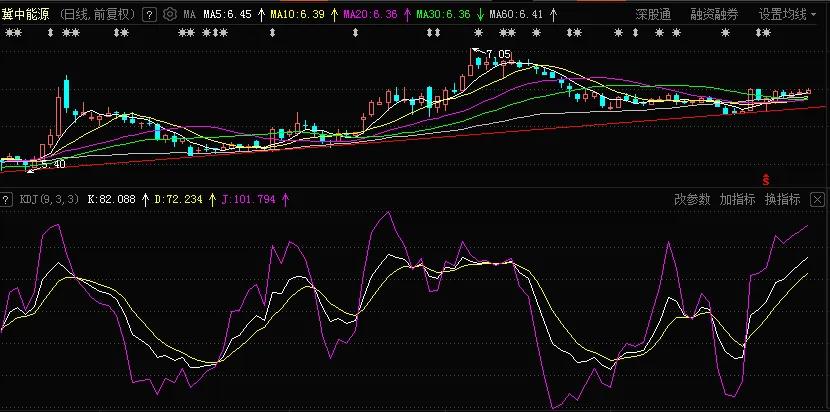Toggle the magenta MA20:6.36 line label
The image size is (830, 412).
coord(363,15)
